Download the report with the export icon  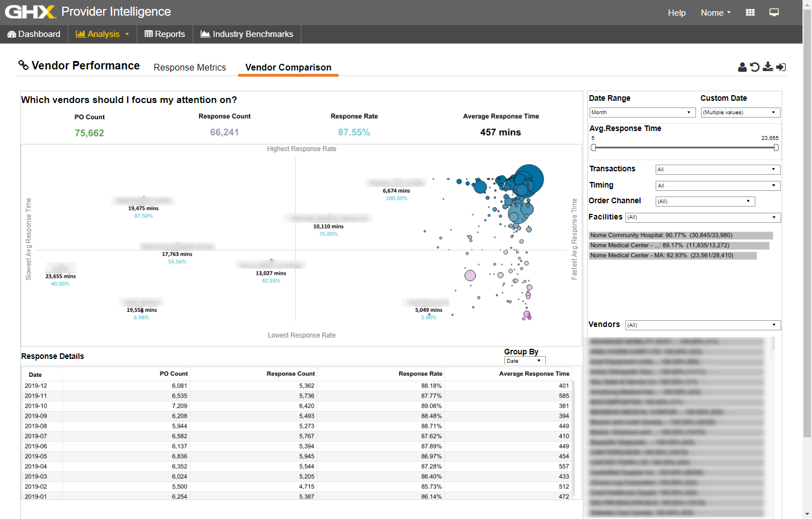point(768,67)
